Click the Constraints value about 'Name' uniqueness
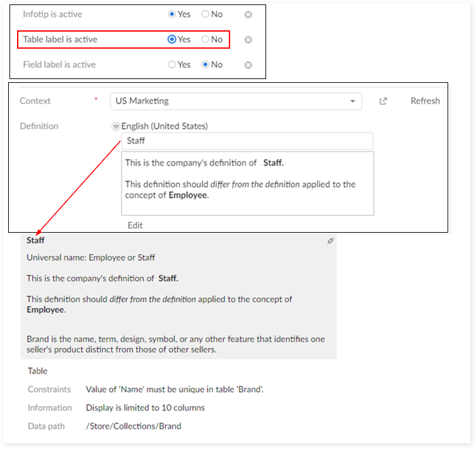This screenshot has height=449, width=476. click(174, 390)
